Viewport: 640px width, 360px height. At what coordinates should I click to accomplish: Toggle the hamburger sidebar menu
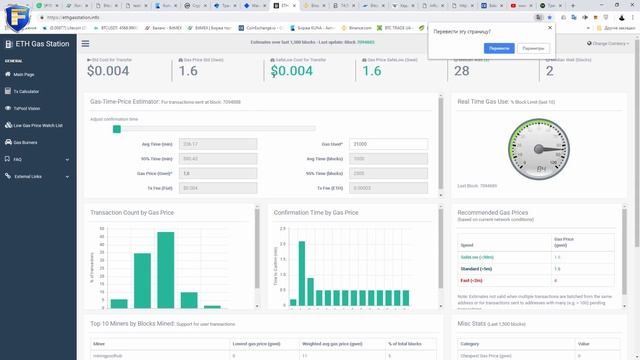tap(85, 44)
